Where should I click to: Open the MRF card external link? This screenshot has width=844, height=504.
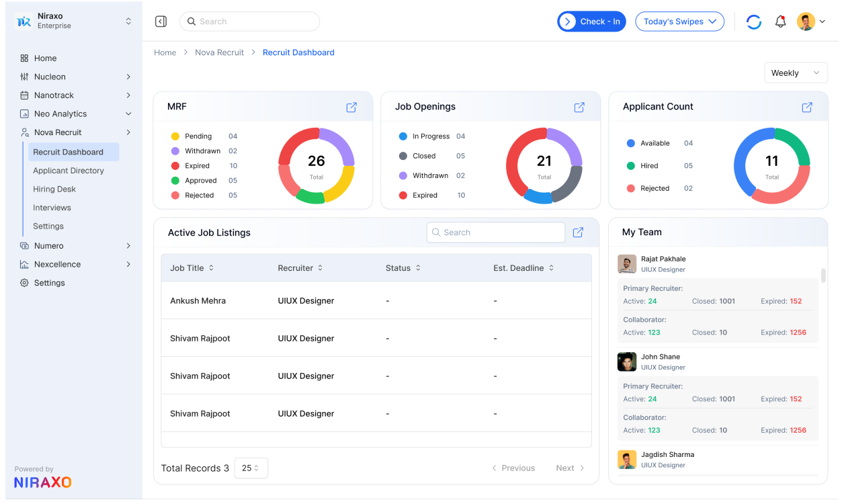point(351,107)
